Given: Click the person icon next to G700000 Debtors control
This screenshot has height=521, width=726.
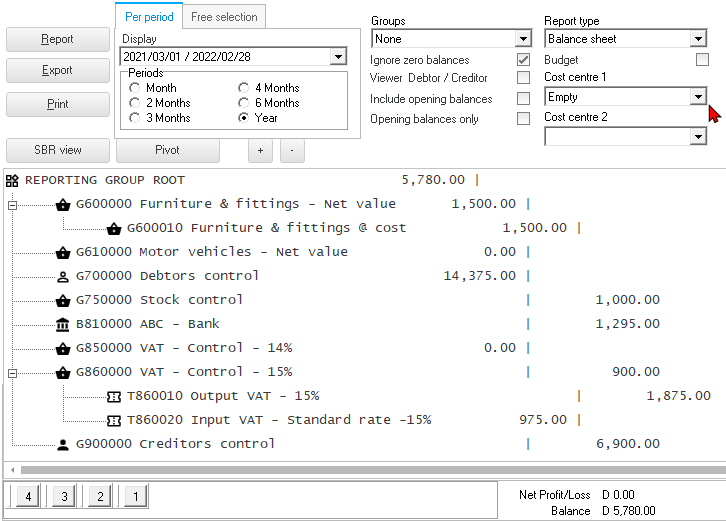Looking at the screenshot, I should point(63,276).
